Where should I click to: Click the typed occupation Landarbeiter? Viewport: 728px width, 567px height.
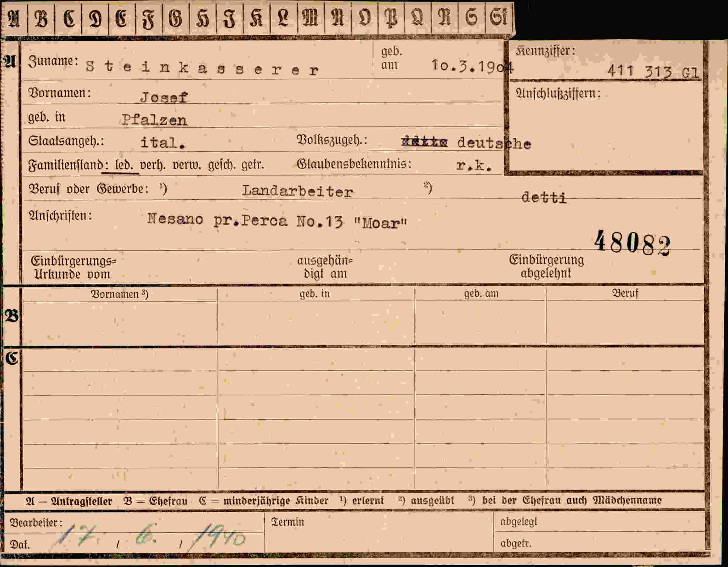click(297, 191)
